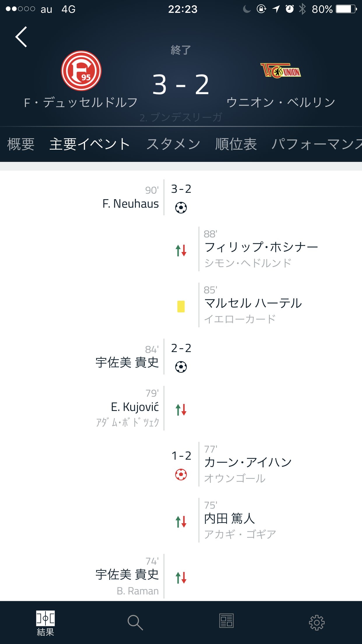This screenshot has width=362, height=644.
Task: Select the 主要イベント tab
Action: [x=90, y=144]
